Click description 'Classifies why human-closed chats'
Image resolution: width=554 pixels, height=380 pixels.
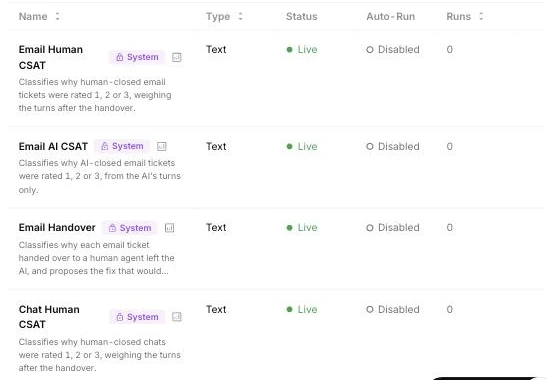pyautogui.click(x=100, y=355)
